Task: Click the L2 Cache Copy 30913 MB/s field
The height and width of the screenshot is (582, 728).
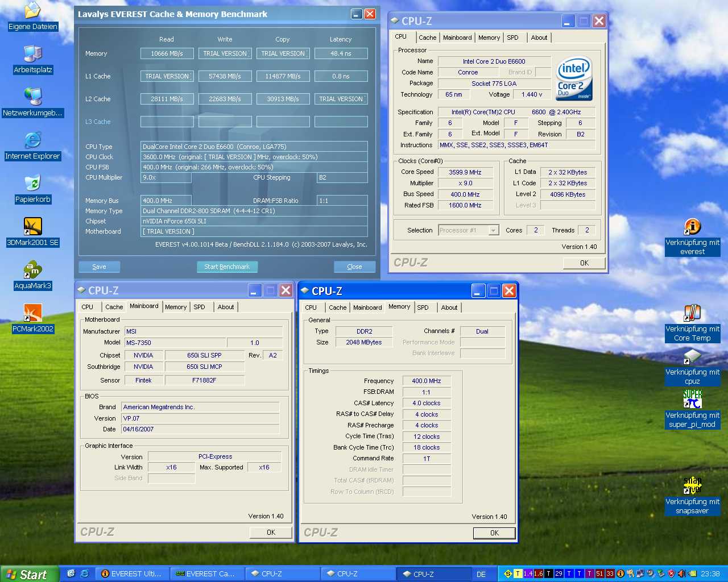Action: coord(283,99)
